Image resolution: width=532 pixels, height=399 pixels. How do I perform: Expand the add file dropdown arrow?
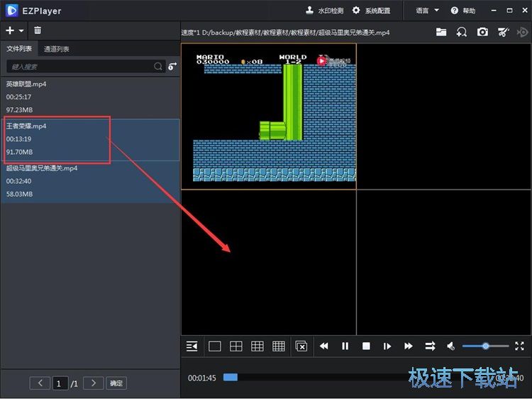pyautogui.click(x=21, y=31)
